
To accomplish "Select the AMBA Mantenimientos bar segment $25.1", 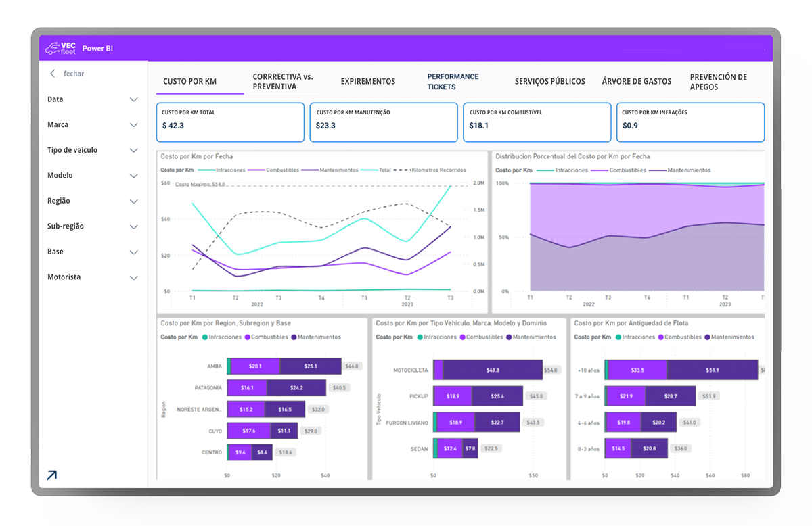I will [x=311, y=366].
